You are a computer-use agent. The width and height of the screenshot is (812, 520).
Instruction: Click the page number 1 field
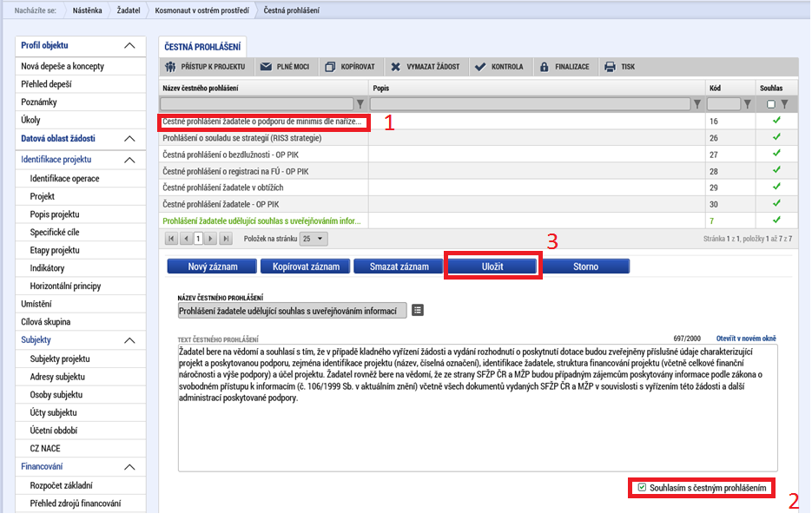click(x=198, y=239)
